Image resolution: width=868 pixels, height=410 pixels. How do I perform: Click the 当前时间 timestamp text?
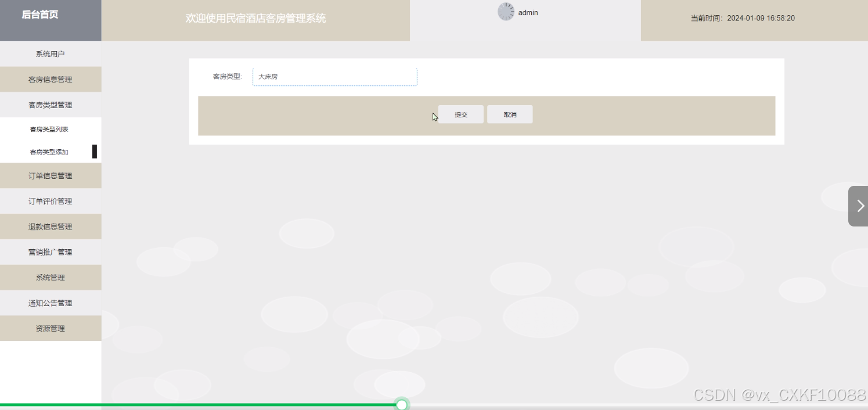coord(743,18)
